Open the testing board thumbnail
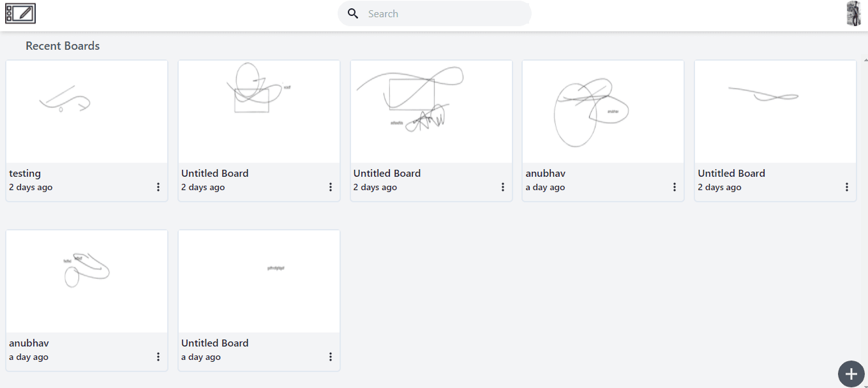 pos(87,112)
